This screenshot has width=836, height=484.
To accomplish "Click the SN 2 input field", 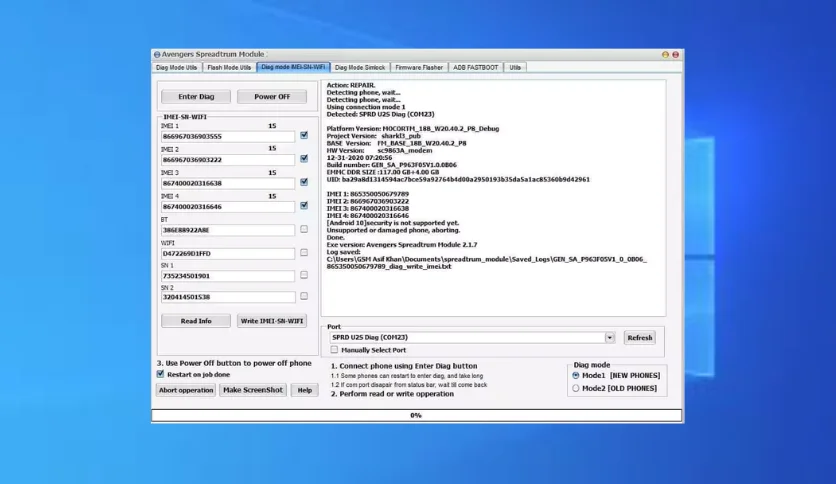I will click(228, 297).
